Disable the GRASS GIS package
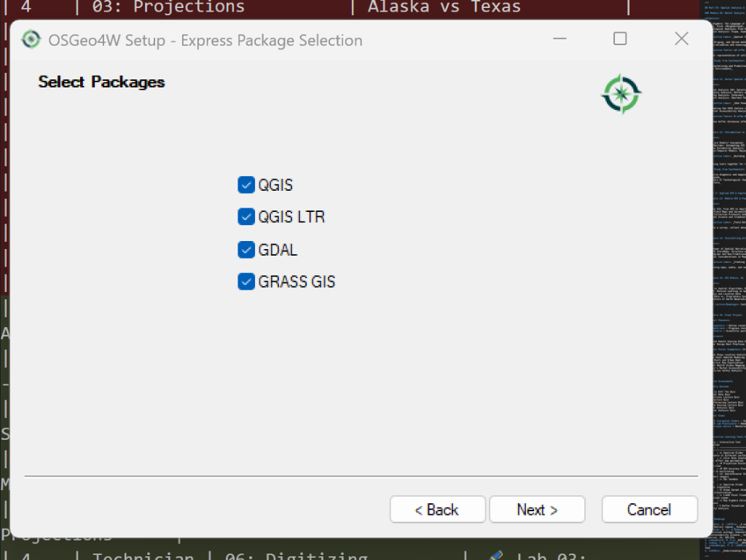Screen dimensions: 746x560 click(246, 281)
